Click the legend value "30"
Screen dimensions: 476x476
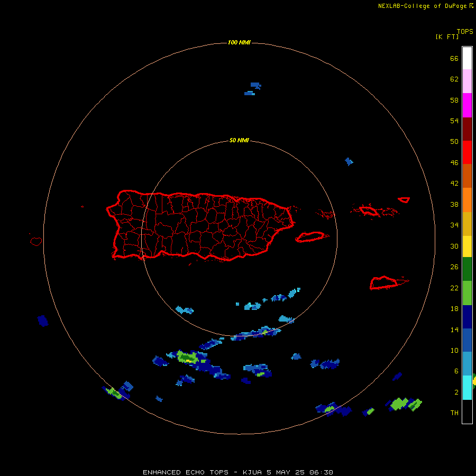click(x=454, y=246)
